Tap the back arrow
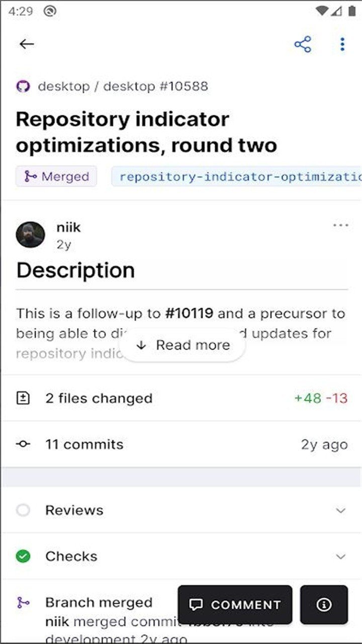 (27, 44)
